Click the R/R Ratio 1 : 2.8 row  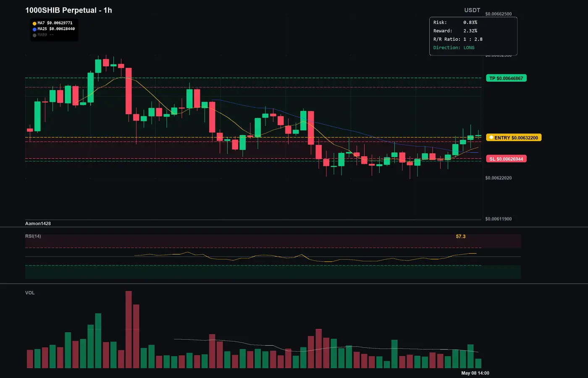tap(458, 39)
